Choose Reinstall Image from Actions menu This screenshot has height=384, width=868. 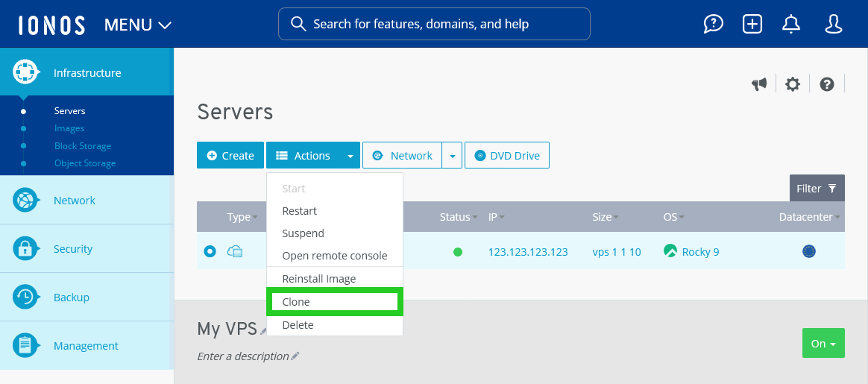tap(334, 279)
